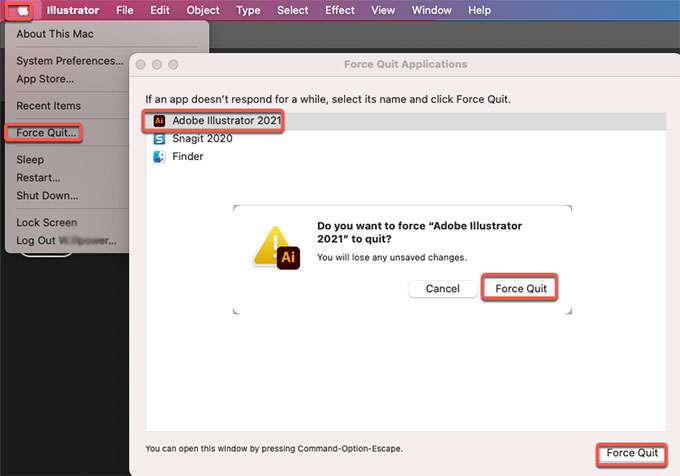The image size is (680, 476).
Task: Choose Shut Down from Apple menu
Action: 47,196
